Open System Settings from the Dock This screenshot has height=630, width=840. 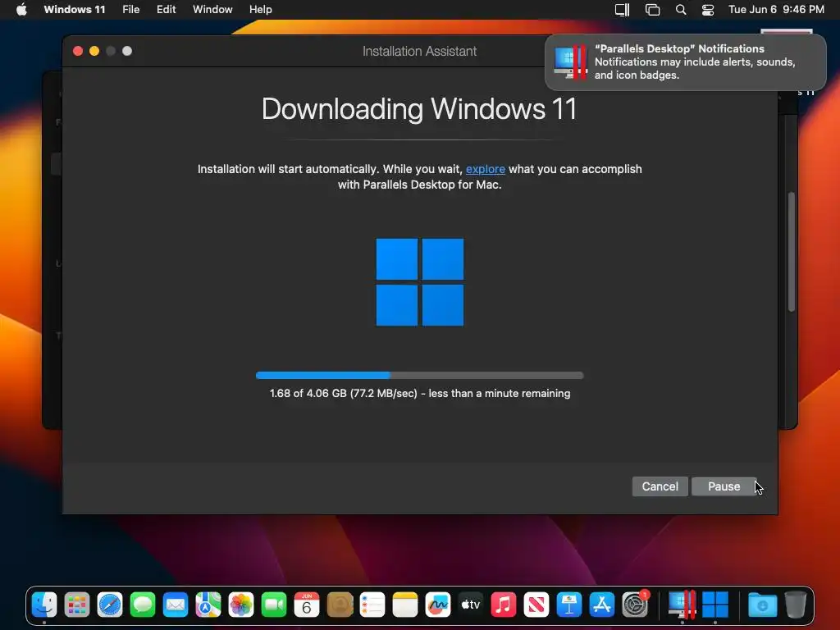click(x=636, y=605)
